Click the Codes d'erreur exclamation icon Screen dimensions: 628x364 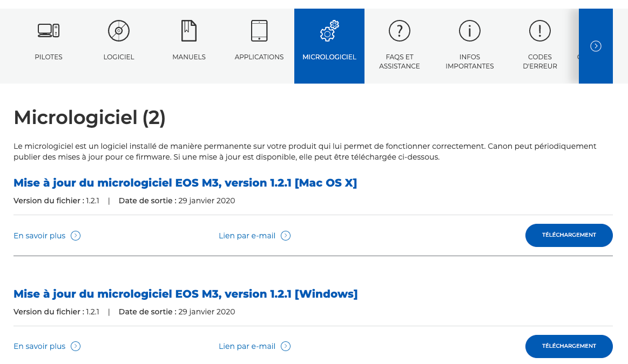pyautogui.click(x=540, y=31)
